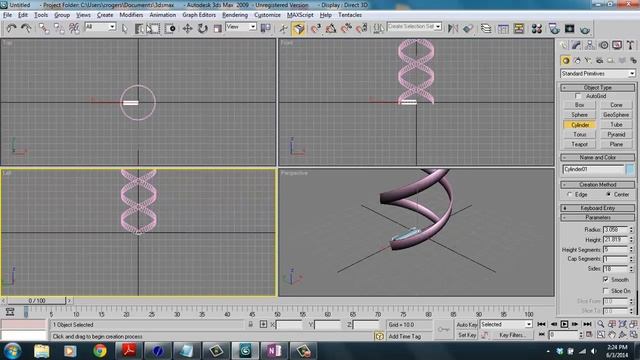Toggle the Smooth checkbox

(x=606, y=280)
